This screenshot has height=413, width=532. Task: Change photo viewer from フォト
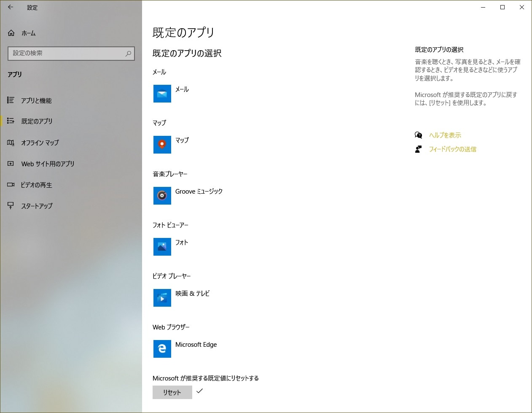pos(182,243)
